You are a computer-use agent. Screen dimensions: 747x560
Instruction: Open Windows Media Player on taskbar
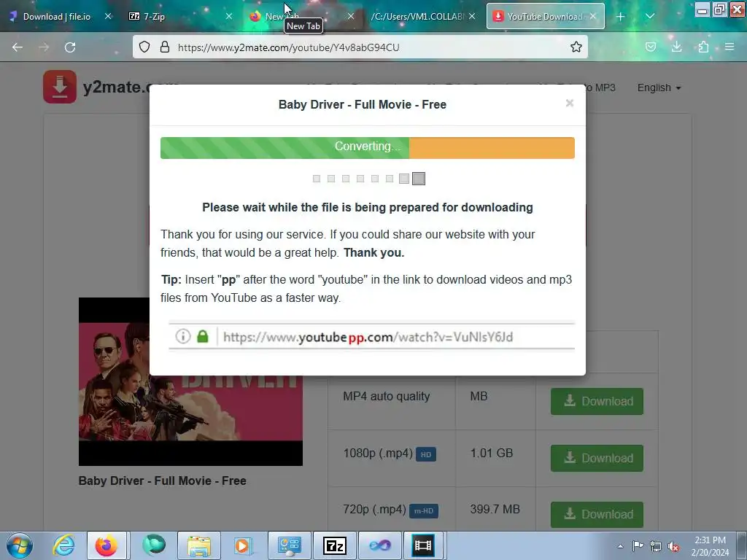tap(242, 545)
